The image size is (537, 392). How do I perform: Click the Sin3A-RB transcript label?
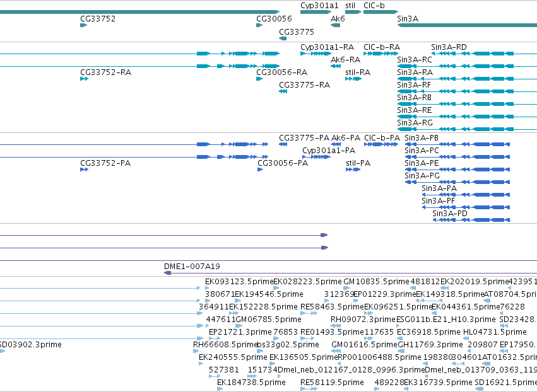(x=414, y=98)
